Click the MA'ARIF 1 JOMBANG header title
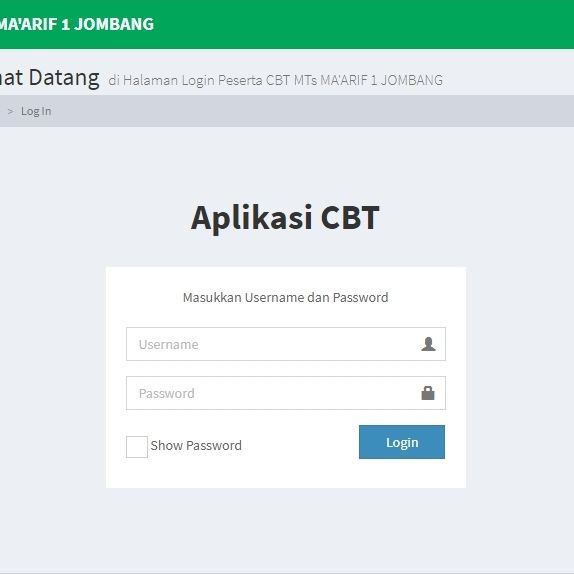 [x=77, y=24]
